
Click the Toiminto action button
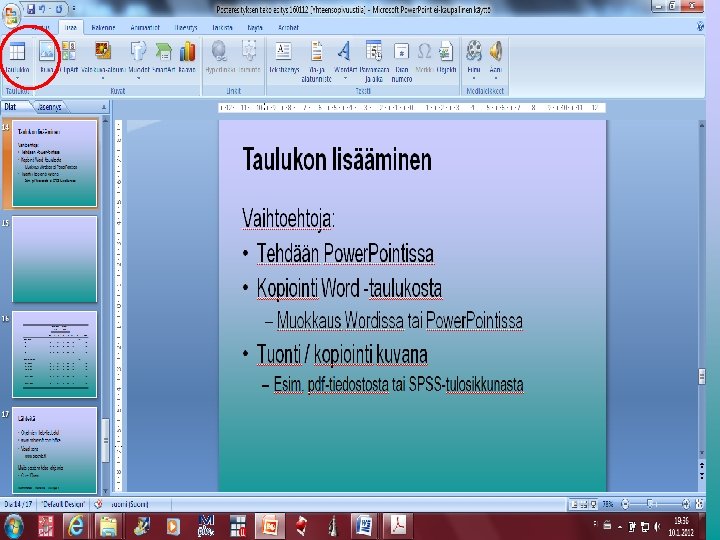click(x=249, y=57)
